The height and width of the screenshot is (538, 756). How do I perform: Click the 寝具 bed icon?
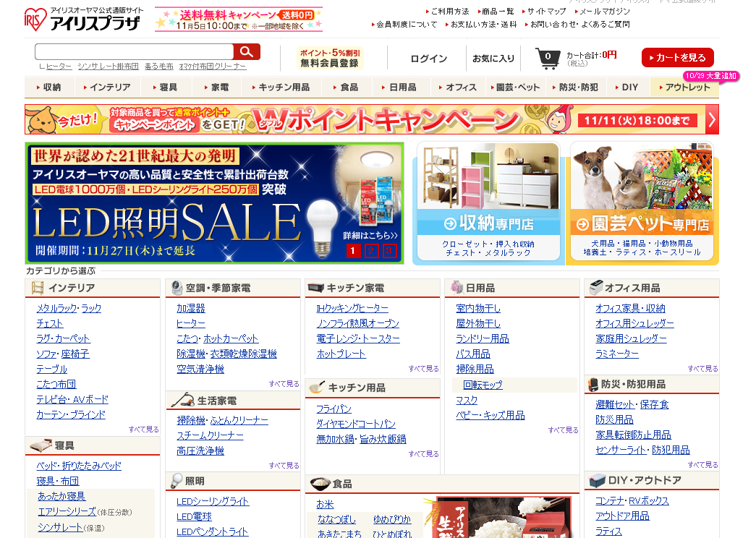point(41,445)
